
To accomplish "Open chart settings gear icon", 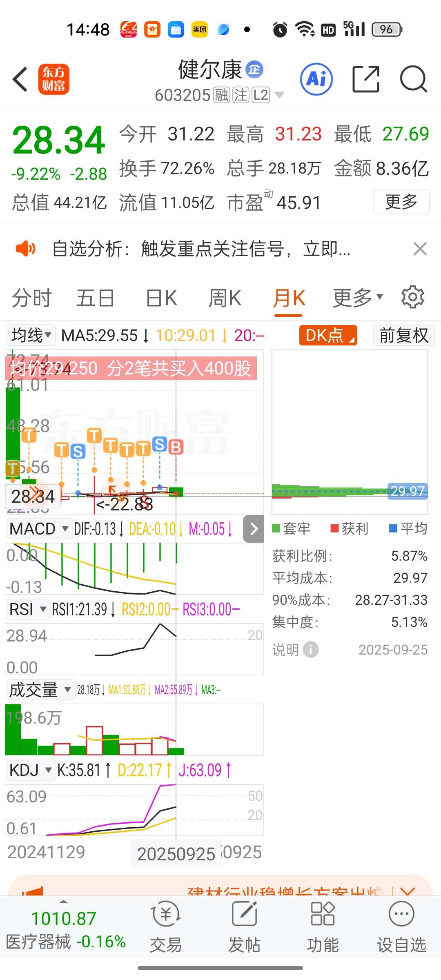I will coord(412,297).
